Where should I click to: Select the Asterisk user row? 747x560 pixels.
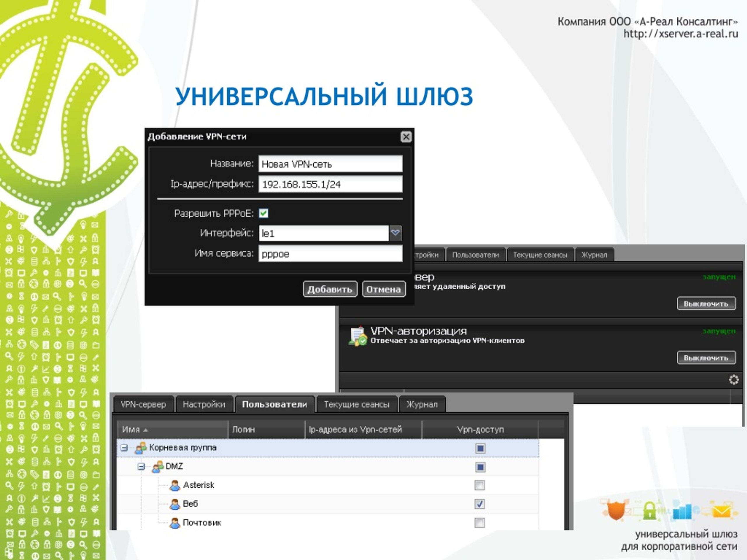point(328,485)
